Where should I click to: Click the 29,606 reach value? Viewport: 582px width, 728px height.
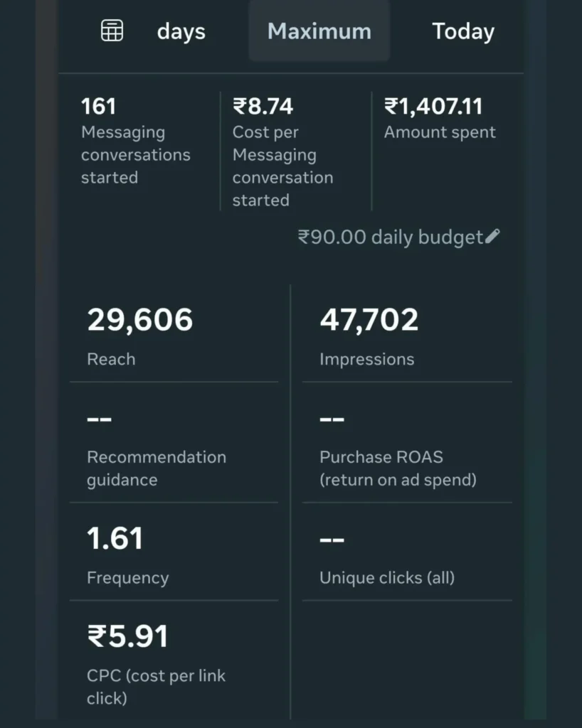(140, 321)
